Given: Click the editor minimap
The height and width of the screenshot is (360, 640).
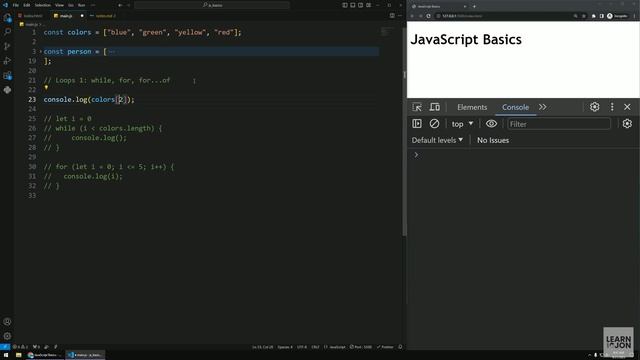Looking at the screenshot, I should tap(389, 32).
